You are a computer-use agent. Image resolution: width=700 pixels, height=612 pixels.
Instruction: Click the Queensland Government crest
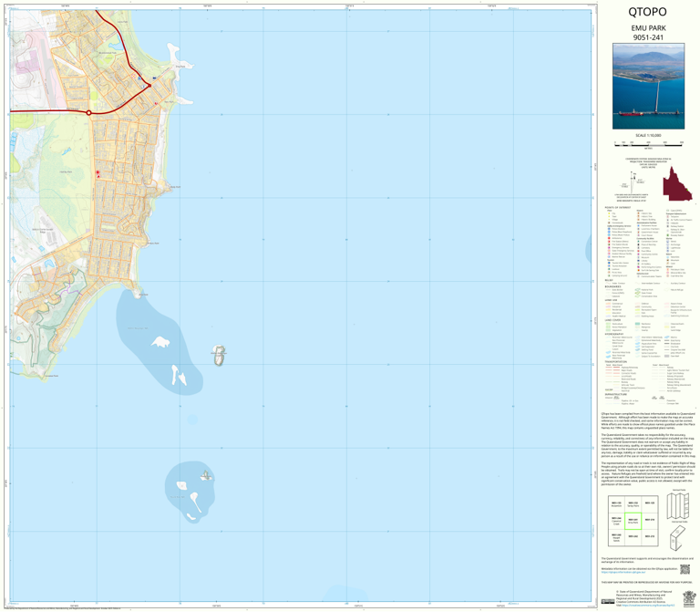(x=688, y=597)
